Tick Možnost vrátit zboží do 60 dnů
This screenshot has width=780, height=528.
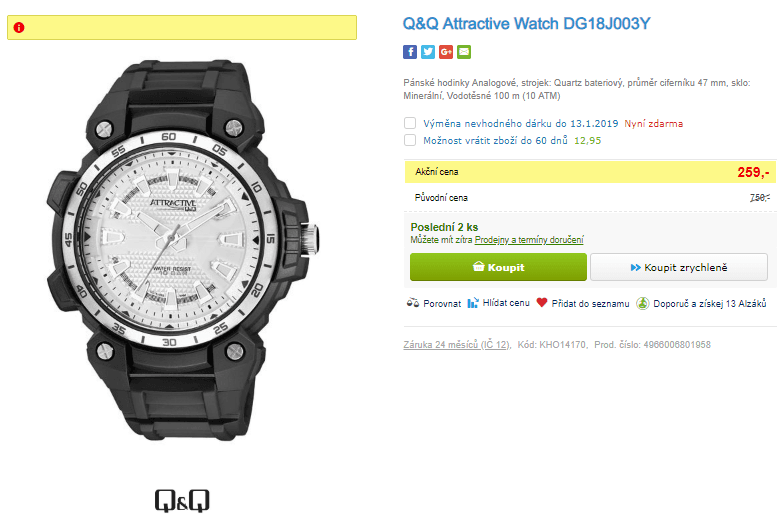tap(410, 140)
